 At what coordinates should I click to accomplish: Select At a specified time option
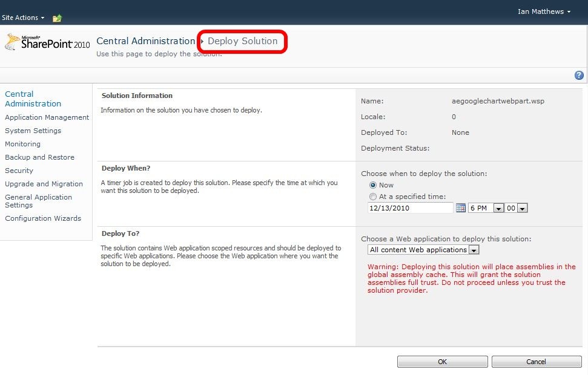pyautogui.click(x=373, y=197)
